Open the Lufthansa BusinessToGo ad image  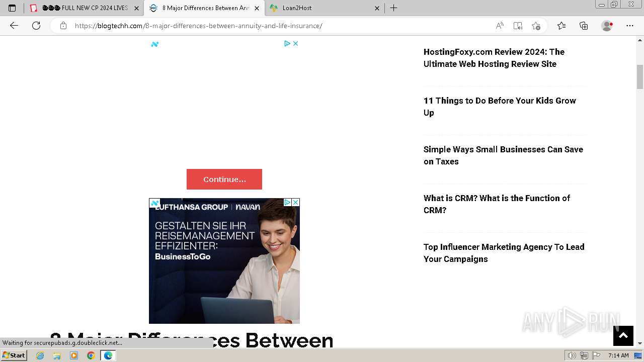(x=224, y=261)
